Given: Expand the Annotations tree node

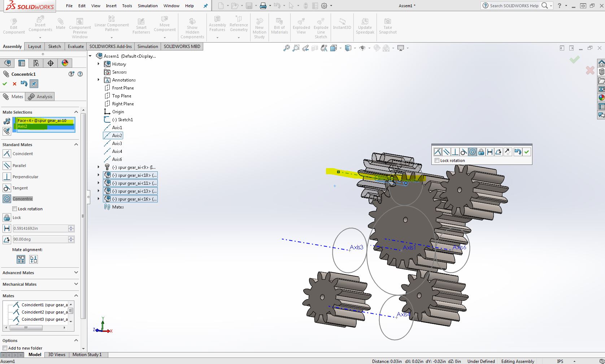Looking at the screenshot, I should [99, 80].
